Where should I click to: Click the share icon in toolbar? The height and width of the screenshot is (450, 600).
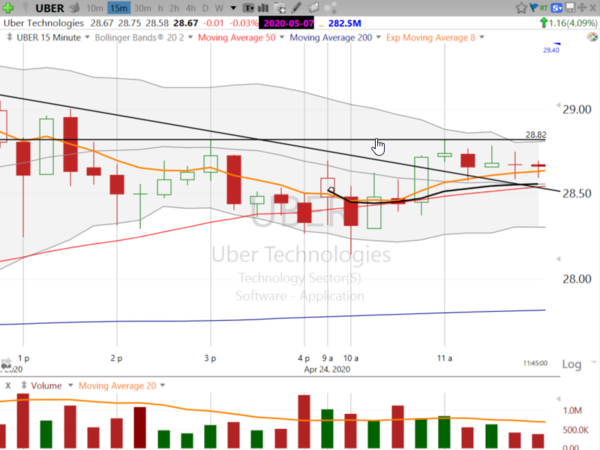tap(330, 8)
